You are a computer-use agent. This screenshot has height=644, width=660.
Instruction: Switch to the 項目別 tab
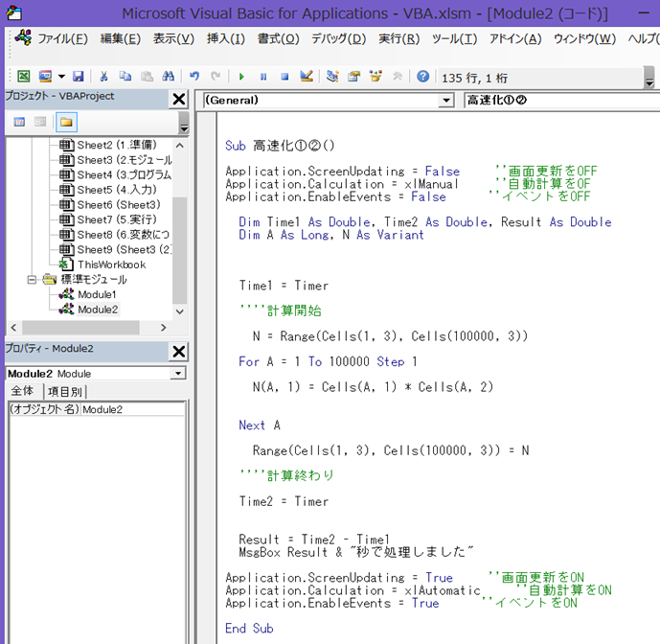(64, 392)
